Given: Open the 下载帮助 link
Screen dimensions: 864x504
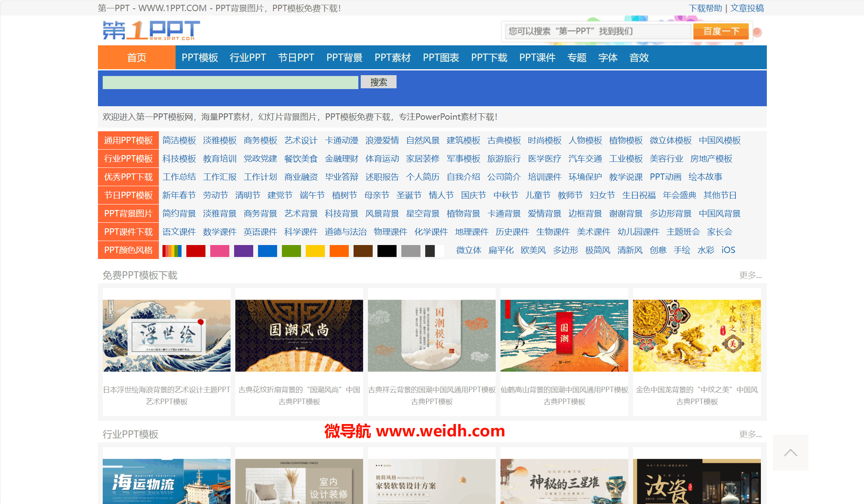Looking at the screenshot, I should (706, 8).
